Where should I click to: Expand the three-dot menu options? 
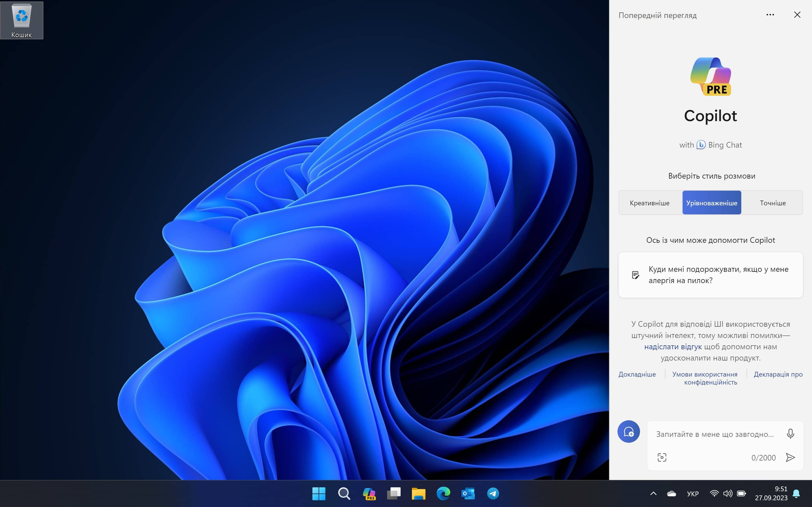[x=770, y=15]
